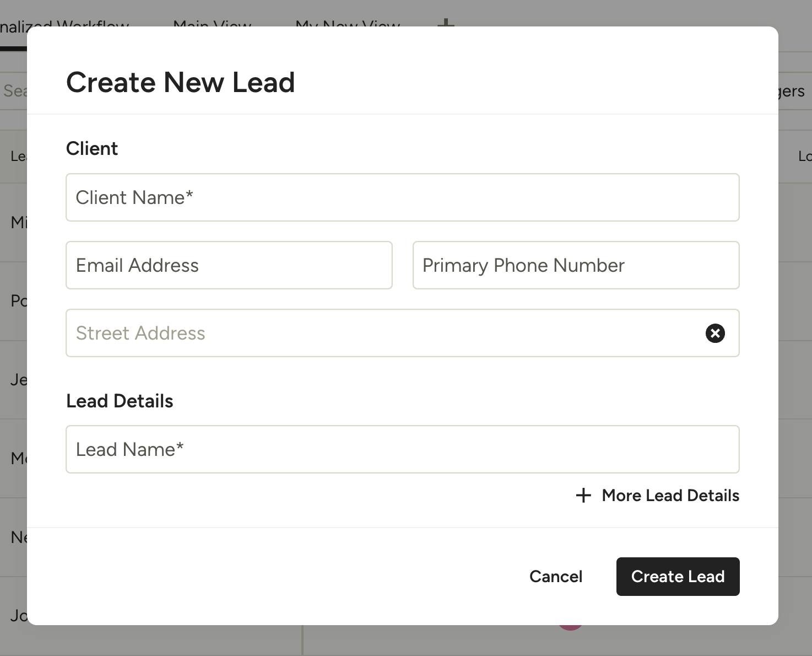Screen dimensions: 812x656
Task: Click the 'gers' button at top right edge
Action: [792, 91]
